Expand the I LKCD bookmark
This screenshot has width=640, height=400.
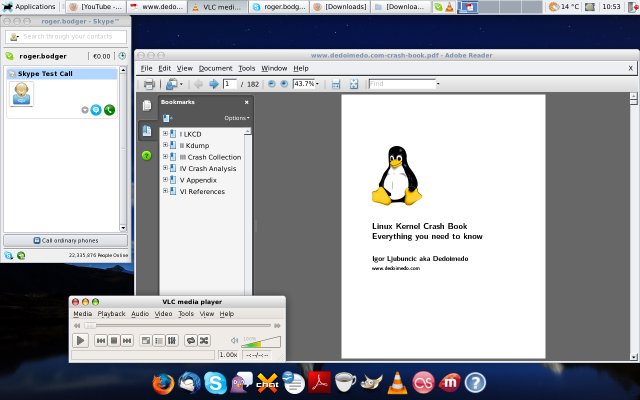point(165,133)
